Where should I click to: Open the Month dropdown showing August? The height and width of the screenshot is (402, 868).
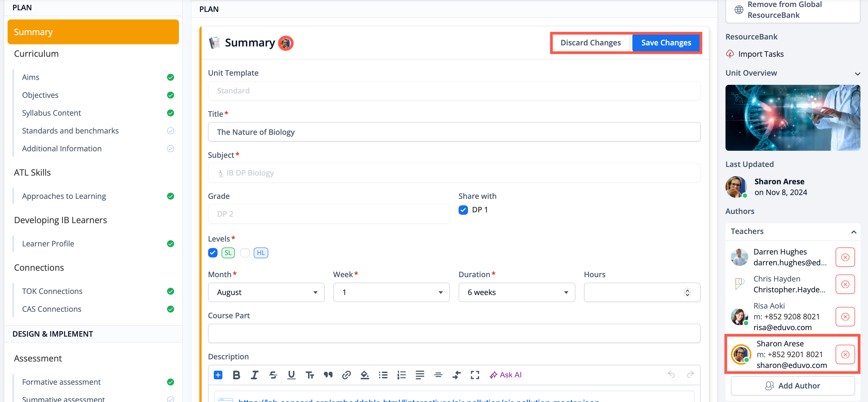[x=266, y=292]
